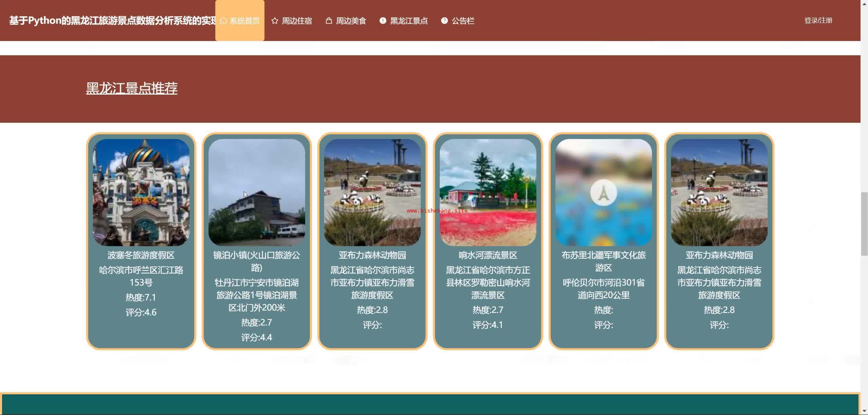Click the 黑龙江景点推荐 heading link
The width and height of the screenshot is (868, 415).
132,88
